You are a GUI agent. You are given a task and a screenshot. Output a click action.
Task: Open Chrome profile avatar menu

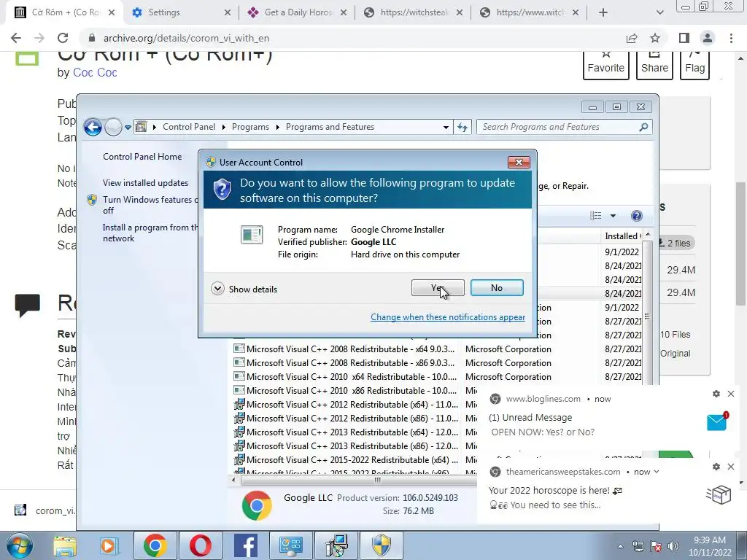tap(708, 38)
